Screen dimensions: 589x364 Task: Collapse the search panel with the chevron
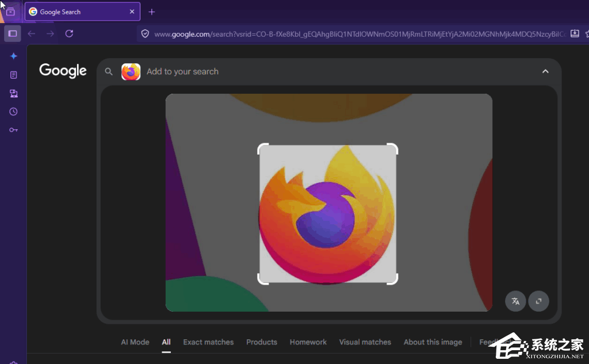[545, 71]
